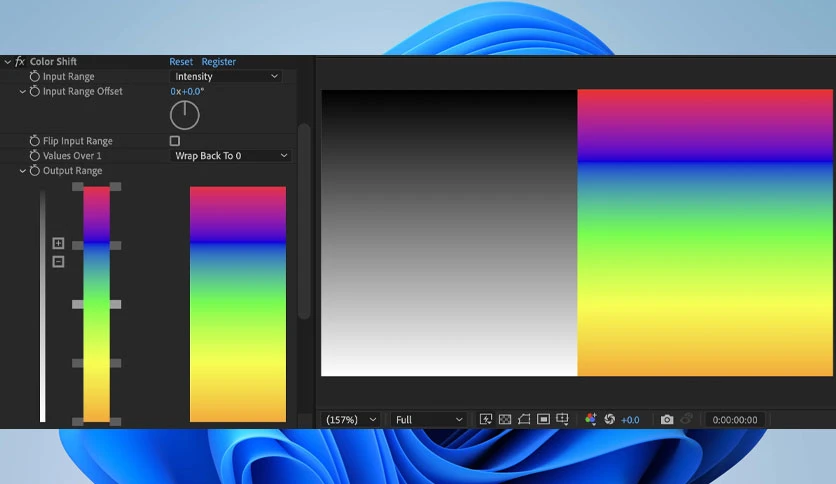Click the Flip Input Range stopwatch
836x484 pixels.
35,141
